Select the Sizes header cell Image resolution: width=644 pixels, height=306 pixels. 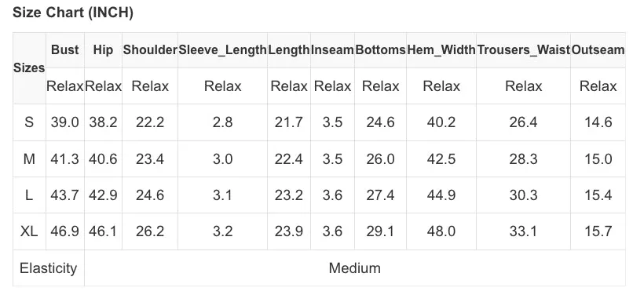click(x=29, y=68)
